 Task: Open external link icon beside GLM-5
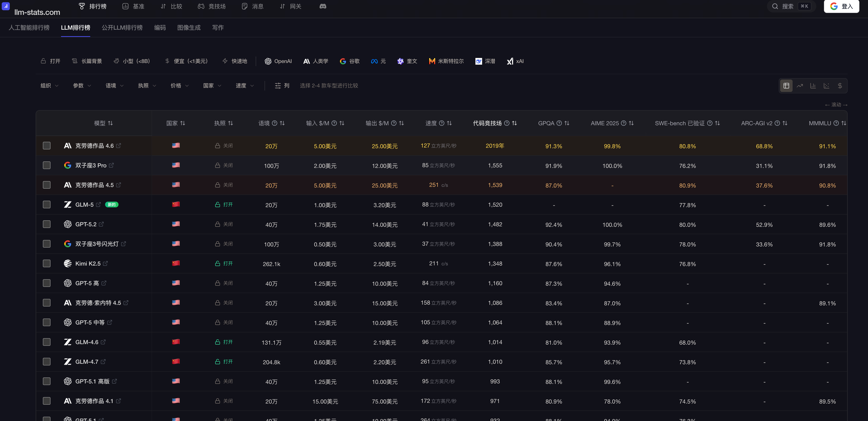pyautogui.click(x=98, y=205)
